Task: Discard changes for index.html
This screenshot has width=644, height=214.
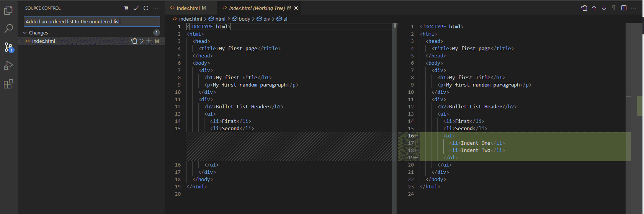Action: 141,41
